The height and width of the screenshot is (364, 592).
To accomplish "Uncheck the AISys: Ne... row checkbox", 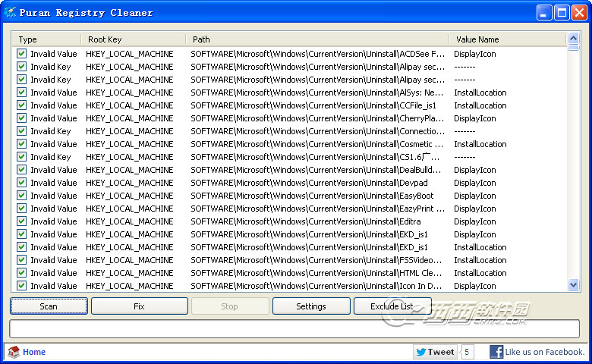I will [21, 93].
